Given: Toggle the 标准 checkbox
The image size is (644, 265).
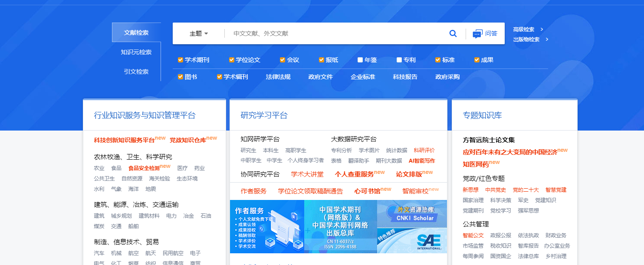Looking at the screenshot, I should [x=438, y=60].
